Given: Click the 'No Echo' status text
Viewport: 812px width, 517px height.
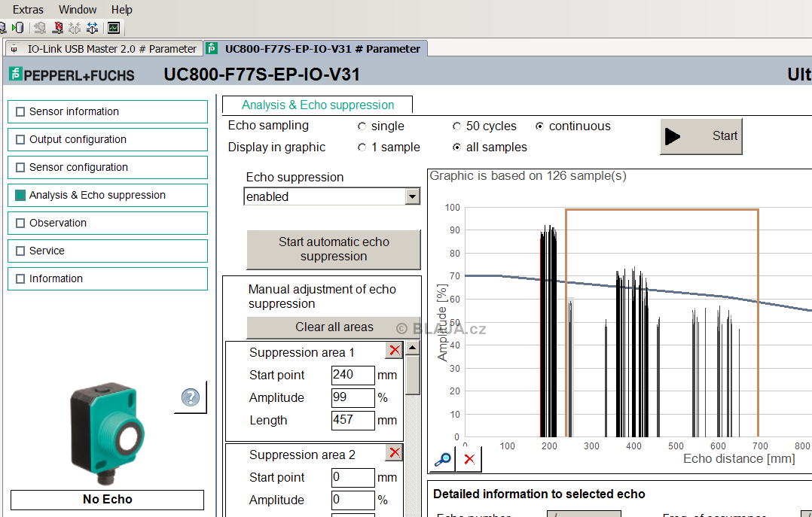Looking at the screenshot, I should (x=108, y=500).
